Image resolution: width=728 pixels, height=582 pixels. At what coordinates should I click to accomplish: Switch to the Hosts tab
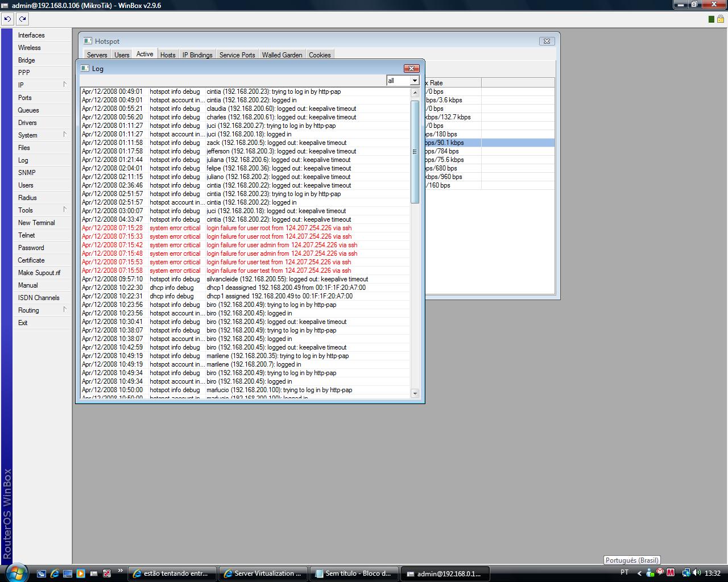[168, 55]
